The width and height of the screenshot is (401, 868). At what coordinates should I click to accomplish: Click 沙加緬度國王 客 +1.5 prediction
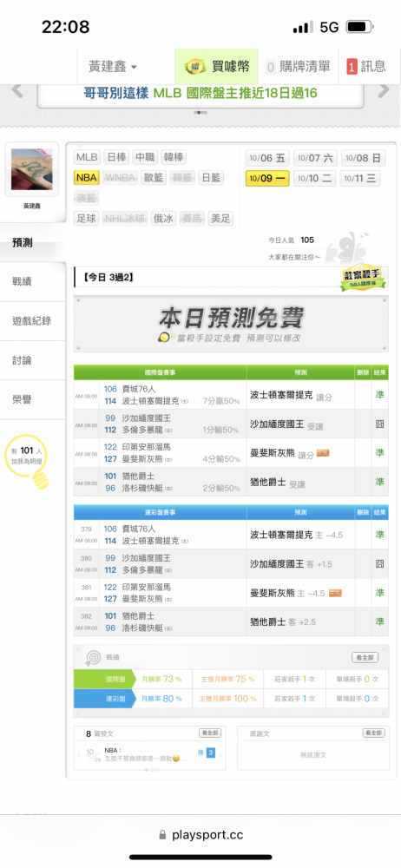coord(291,564)
